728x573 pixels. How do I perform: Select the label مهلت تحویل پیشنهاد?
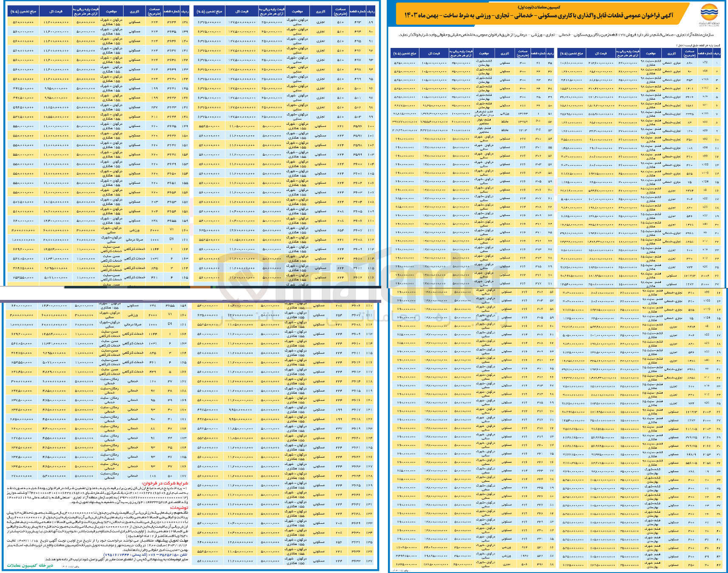tap(171, 541)
